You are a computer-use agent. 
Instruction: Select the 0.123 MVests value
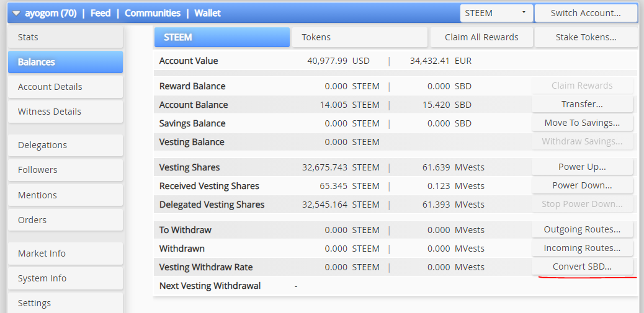[x=456, y=186]
